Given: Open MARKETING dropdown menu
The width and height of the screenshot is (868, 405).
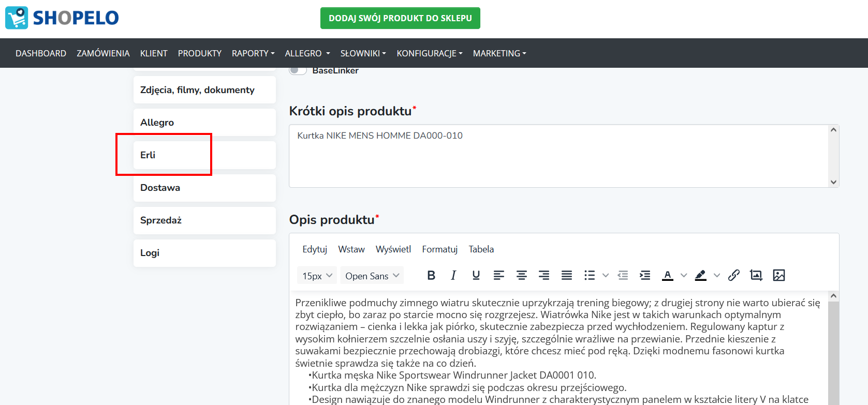Looking at the screenshot, I should 499,53.
